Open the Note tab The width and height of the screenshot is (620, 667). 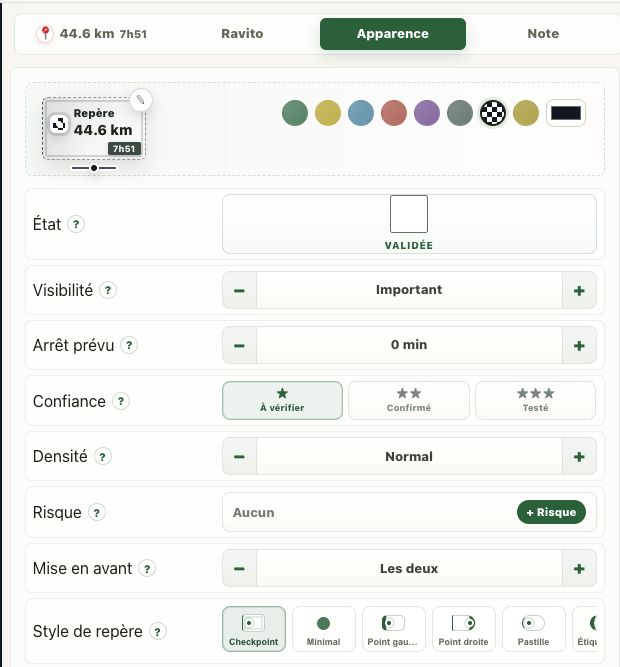(543, 34)
